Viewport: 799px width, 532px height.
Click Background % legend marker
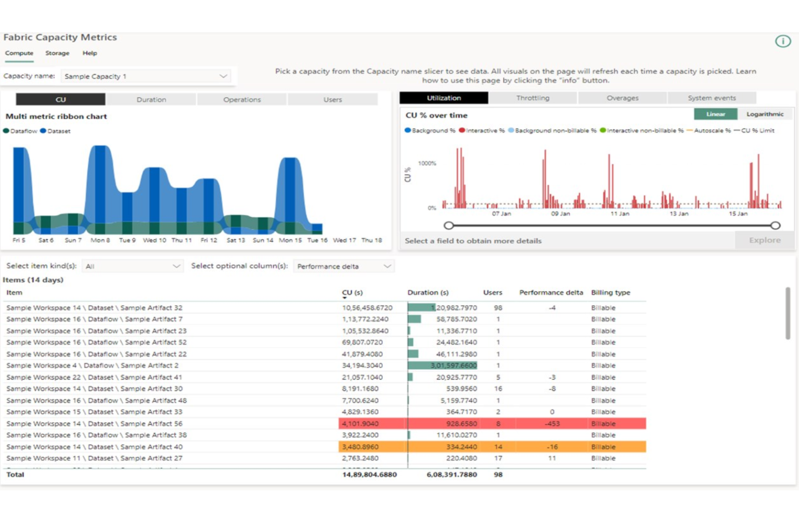pos(408,131)
